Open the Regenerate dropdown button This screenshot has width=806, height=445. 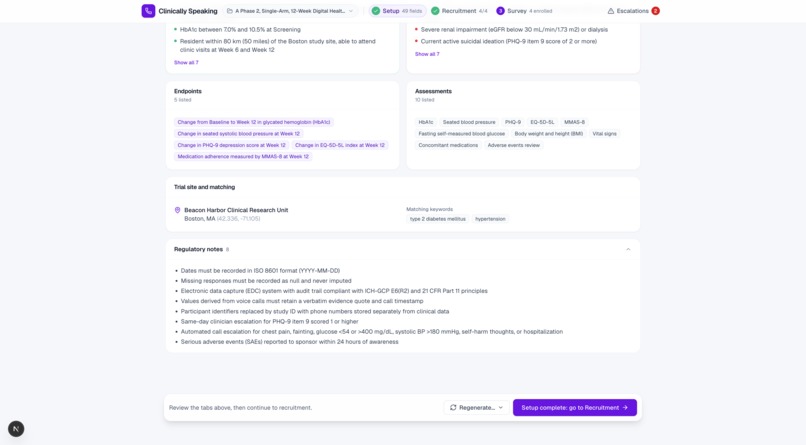click(x=477, y=407)
